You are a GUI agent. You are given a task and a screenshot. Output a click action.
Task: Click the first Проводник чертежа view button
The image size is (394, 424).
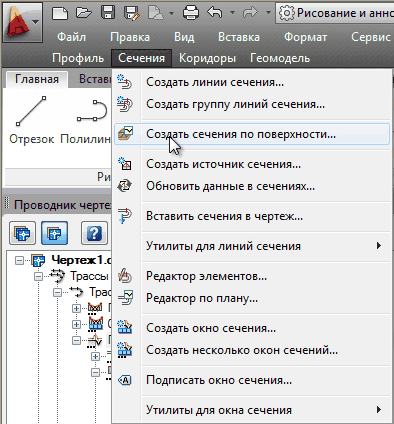[x=22, y=233]
